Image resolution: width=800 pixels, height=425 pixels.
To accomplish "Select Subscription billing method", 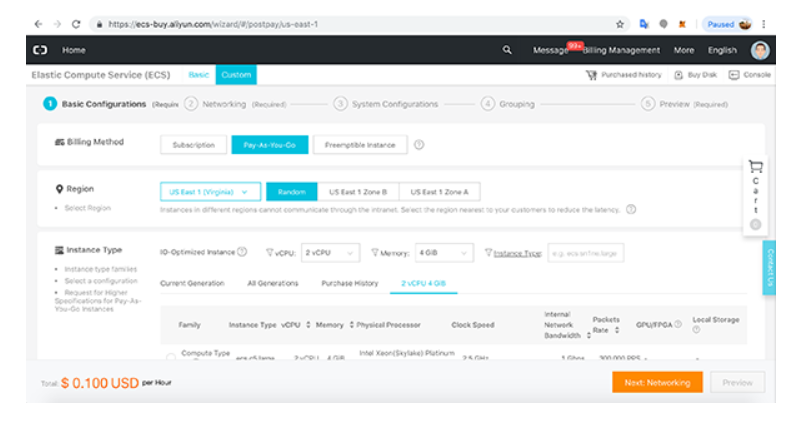I will (193, 145).
